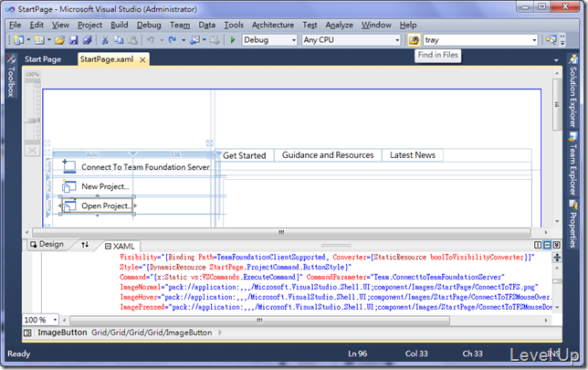Click the fit-to-view button below zoom slider
Screen dimensions: 588x370
[32, 151]
